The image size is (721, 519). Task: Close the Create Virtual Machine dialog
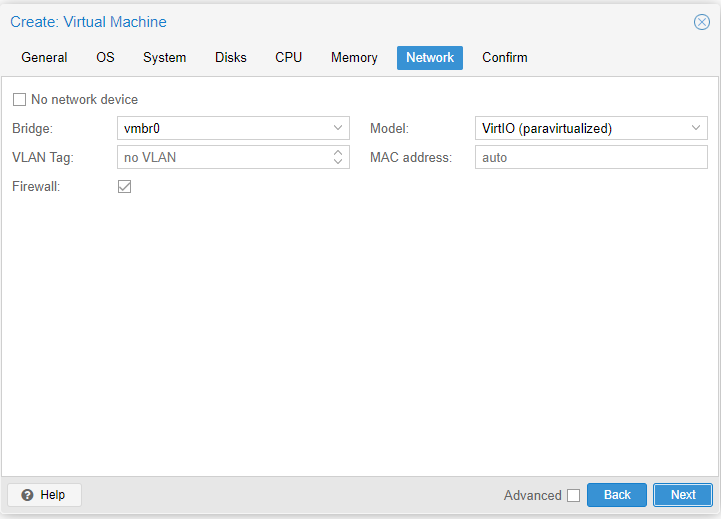701,22
